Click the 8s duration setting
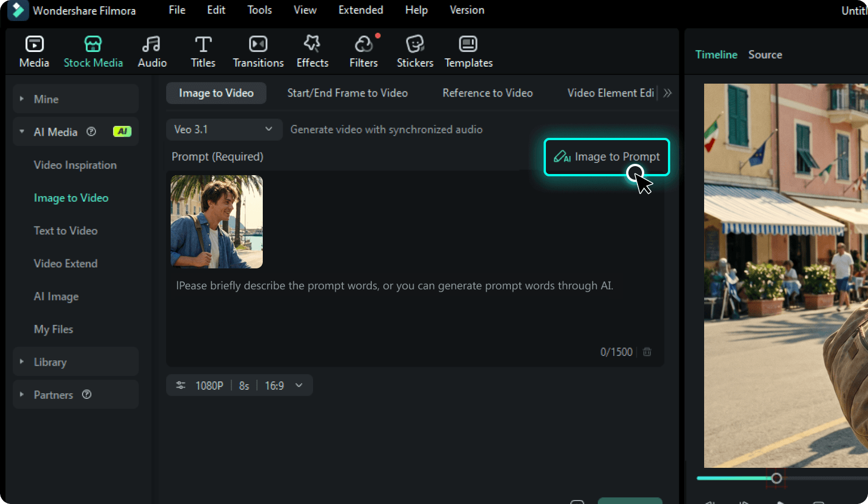 coord(244,385)
